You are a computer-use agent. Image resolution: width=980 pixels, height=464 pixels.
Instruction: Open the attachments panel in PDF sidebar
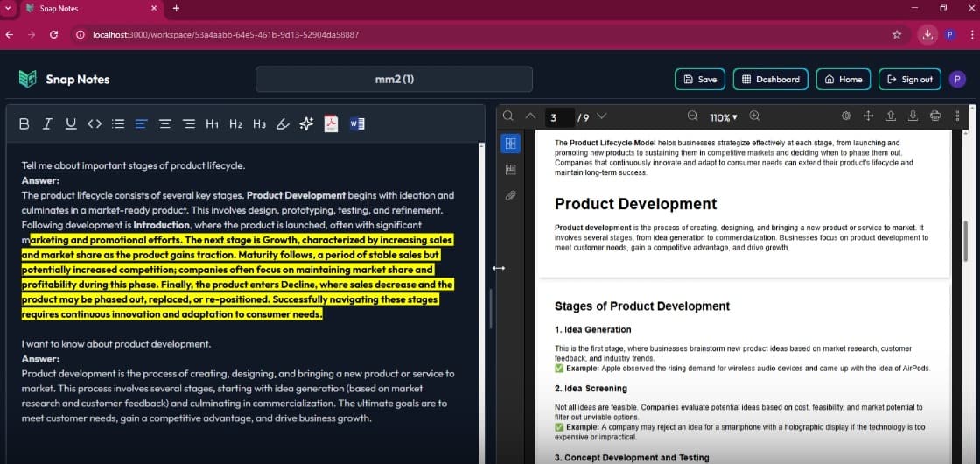pos(511,195)
